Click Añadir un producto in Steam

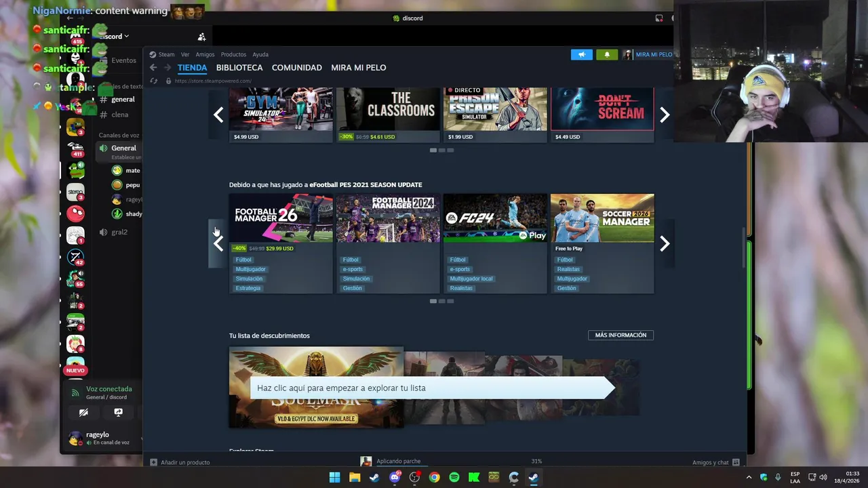[180, 462]
